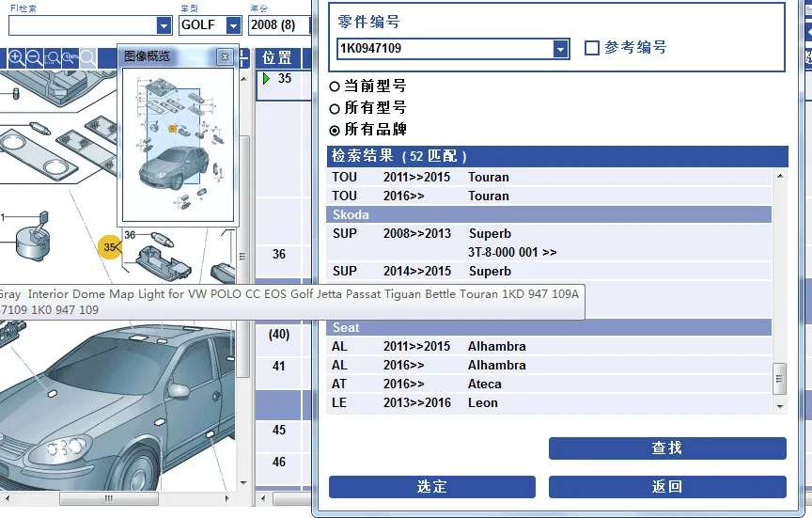Screen dimensions: 812x518
Task: Click the results list scrollbar thumb
Action: pyautogui.click(x=779, y=379)
